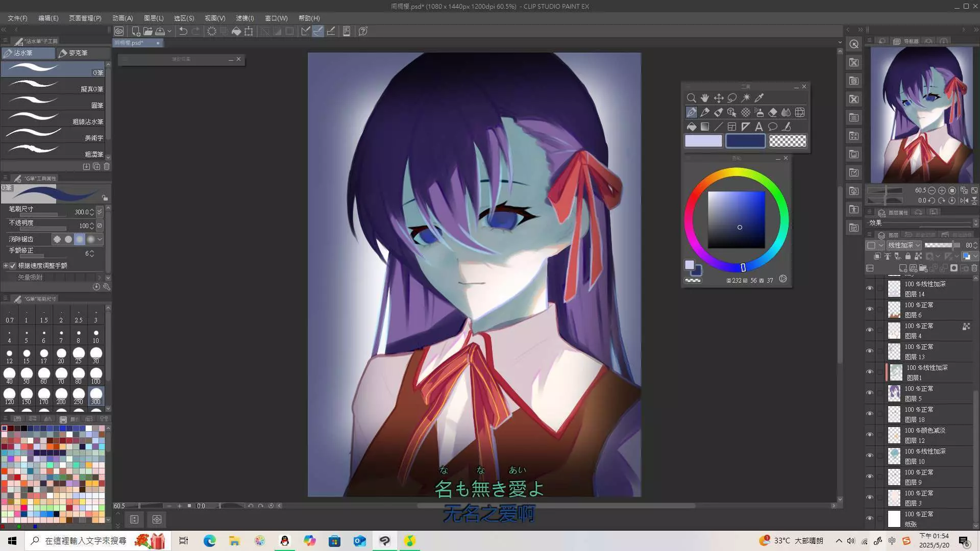Viewport: 980px width, 551px height.
Task: Select the Balloon tool
Action: point(773,127)
